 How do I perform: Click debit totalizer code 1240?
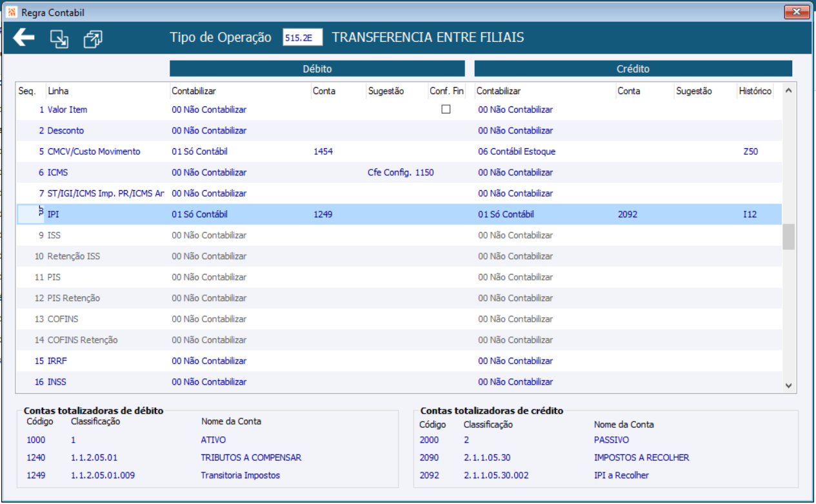pyautogui.click(x=37, y=458)
